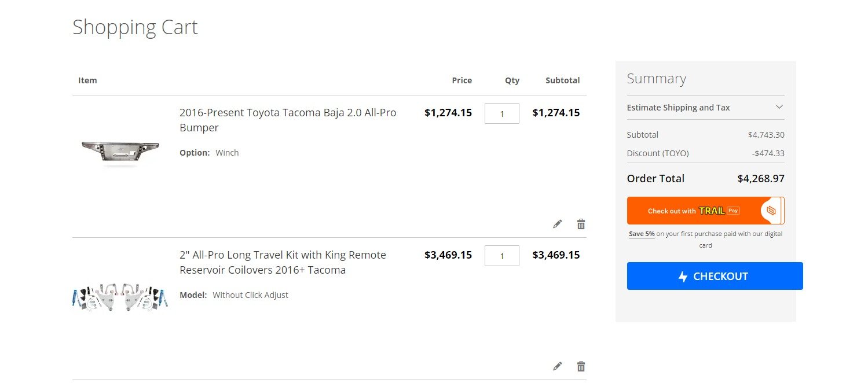Click the Shopping Cart heading
Screen dimensions: 868x383
pos(135,27)
